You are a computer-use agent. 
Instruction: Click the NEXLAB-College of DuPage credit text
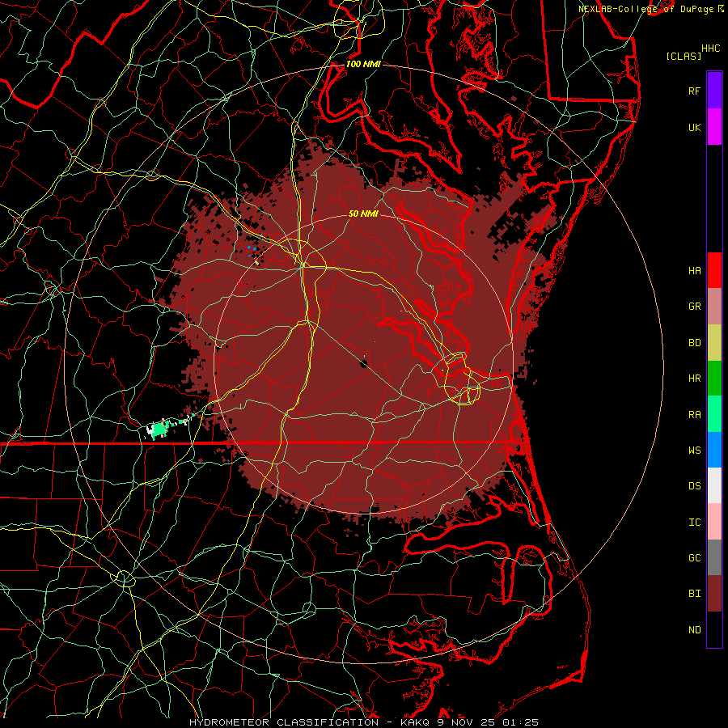point(645,9)
